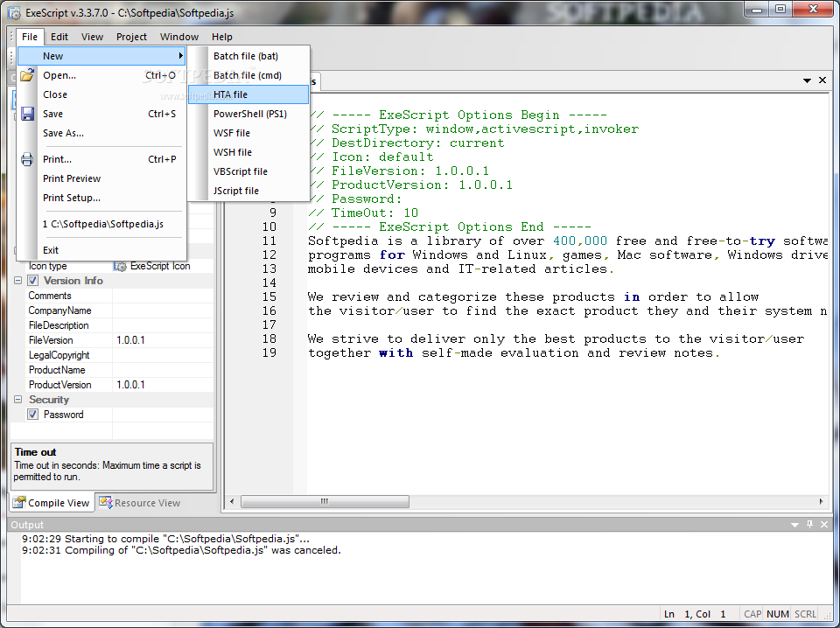Click the output line 'Starting to compile'
Image resolution: width=840 pixels, height=628 pixels.
pos(165,539)
